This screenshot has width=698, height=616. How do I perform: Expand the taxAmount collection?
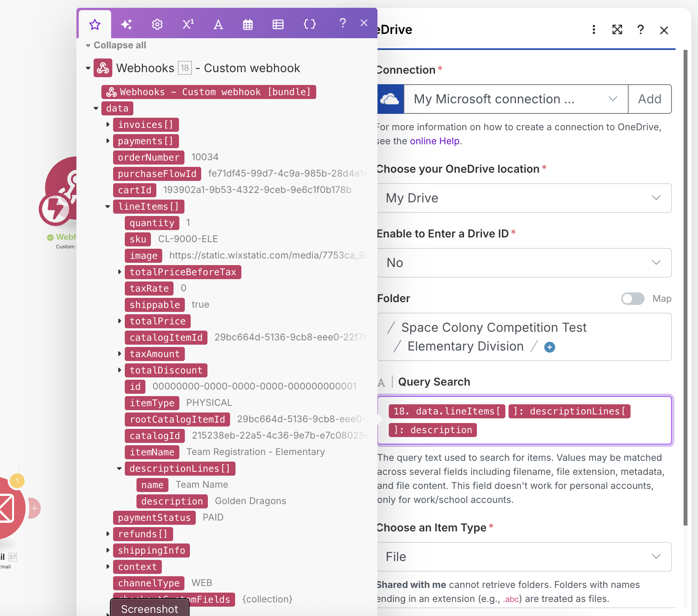[x=120, y=354]
